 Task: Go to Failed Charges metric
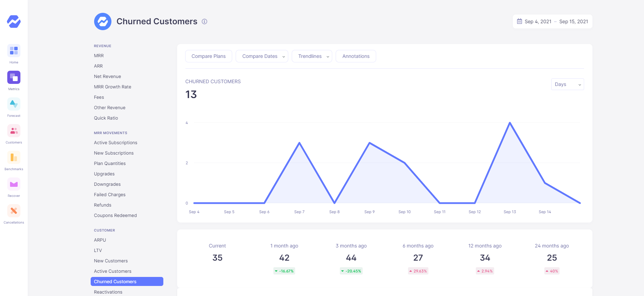110,195
